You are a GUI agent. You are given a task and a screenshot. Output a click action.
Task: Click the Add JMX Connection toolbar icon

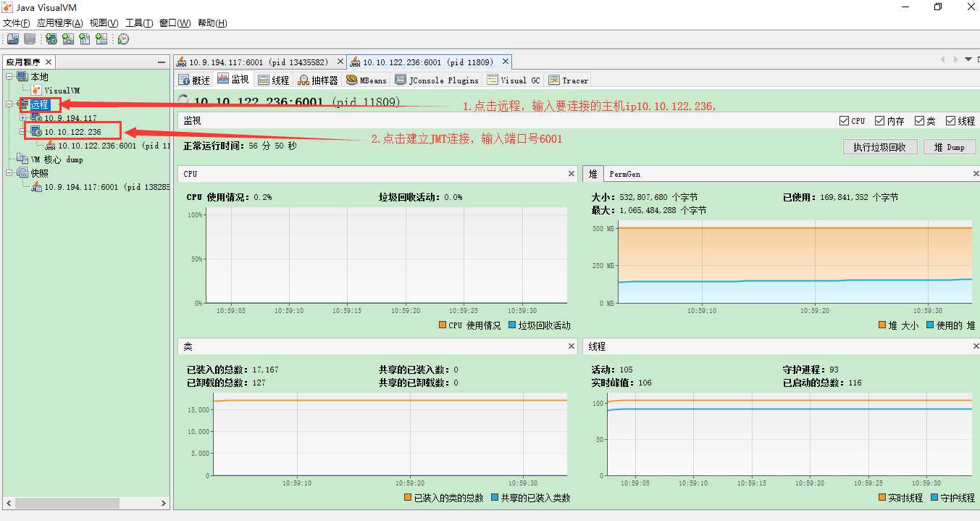point(68,38)
